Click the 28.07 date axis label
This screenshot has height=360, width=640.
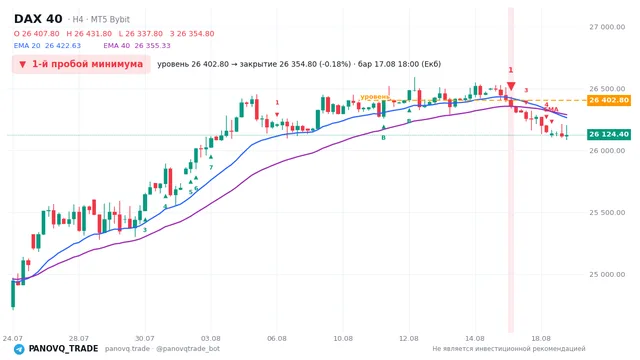pyautogui.click(x=79, y=338)
